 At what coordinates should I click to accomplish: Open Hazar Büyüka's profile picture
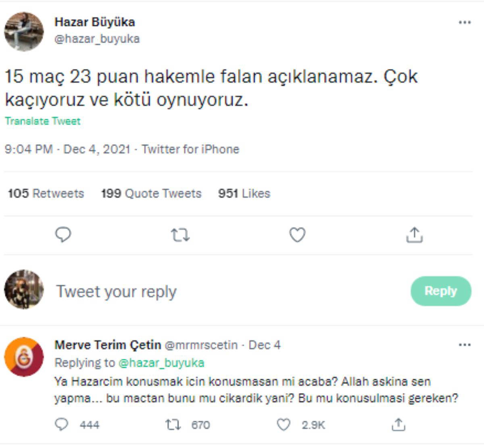coord(24,31)
